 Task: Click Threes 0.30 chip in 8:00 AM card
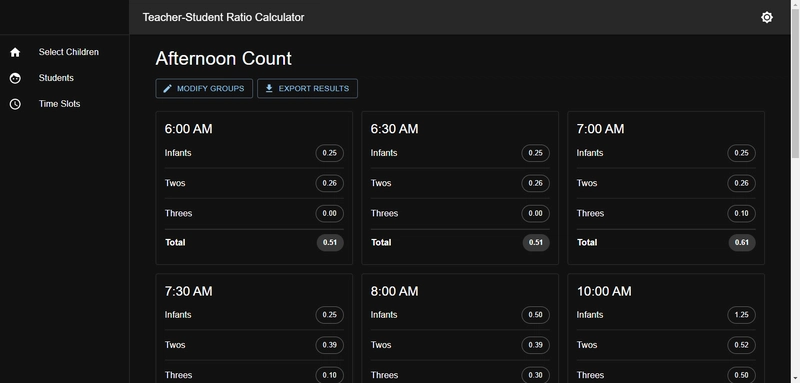click(536, 375)
